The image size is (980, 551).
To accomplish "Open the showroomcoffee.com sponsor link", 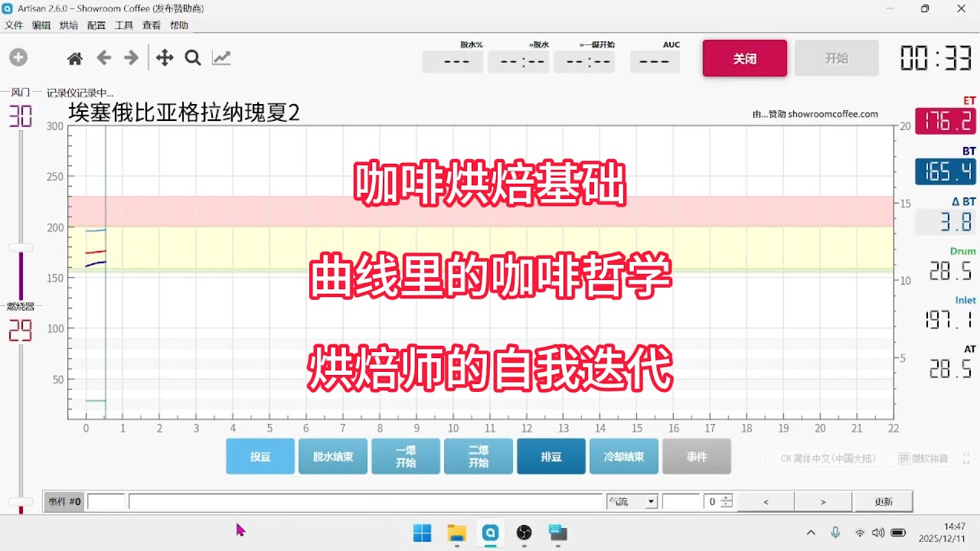I will click(815, 114).
